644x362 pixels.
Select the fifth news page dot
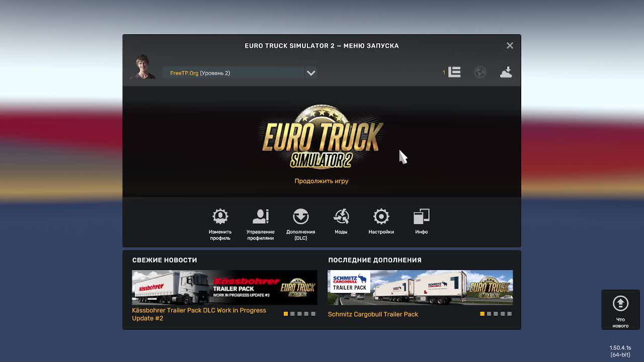(313, 314)
